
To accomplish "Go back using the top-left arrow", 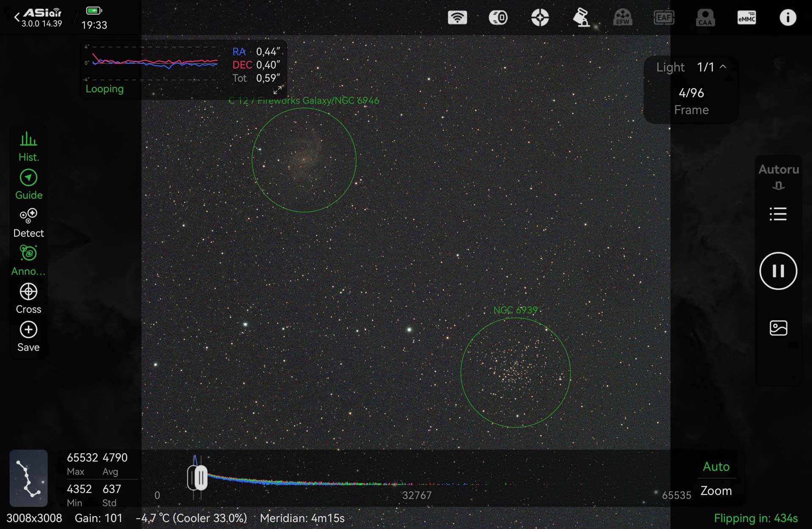I will point(17,17).
